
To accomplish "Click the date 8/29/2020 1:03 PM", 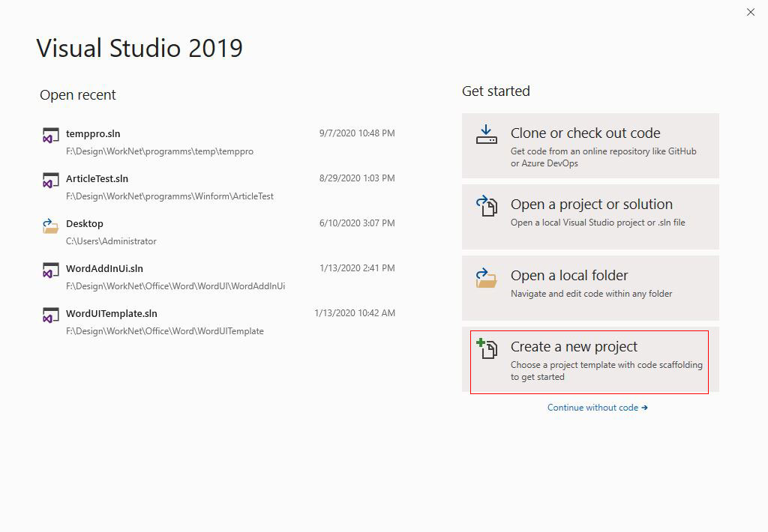I will point(357,178).
